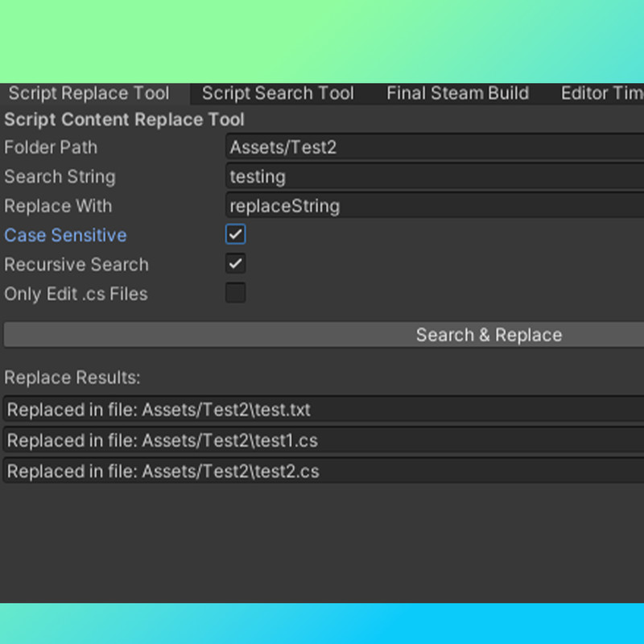
Task: Click the Search String label
Action: pos(60,176)
